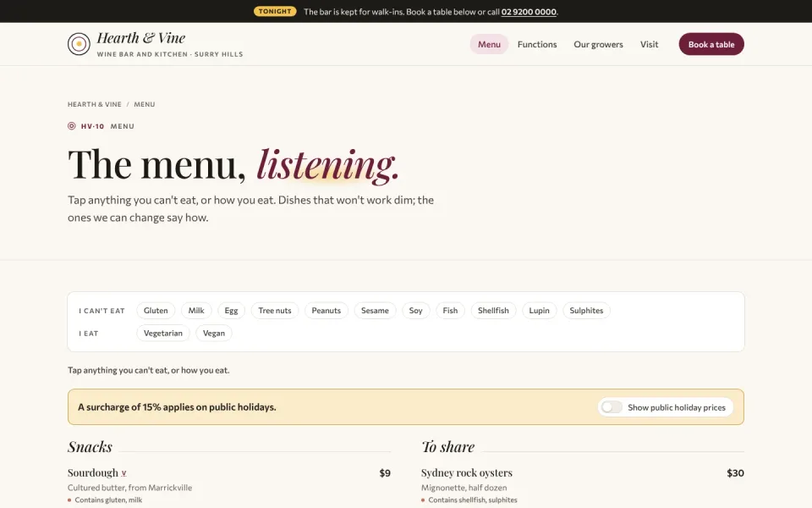Toggle the Sesame allergen filter
Screen dimensions: 812x508
coord(375,311)
